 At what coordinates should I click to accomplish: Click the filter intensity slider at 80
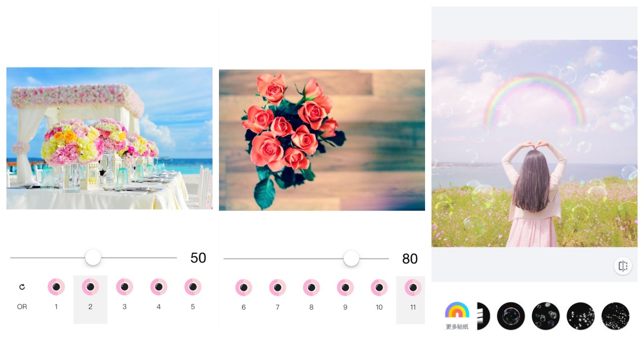click(x=306, y=258)
